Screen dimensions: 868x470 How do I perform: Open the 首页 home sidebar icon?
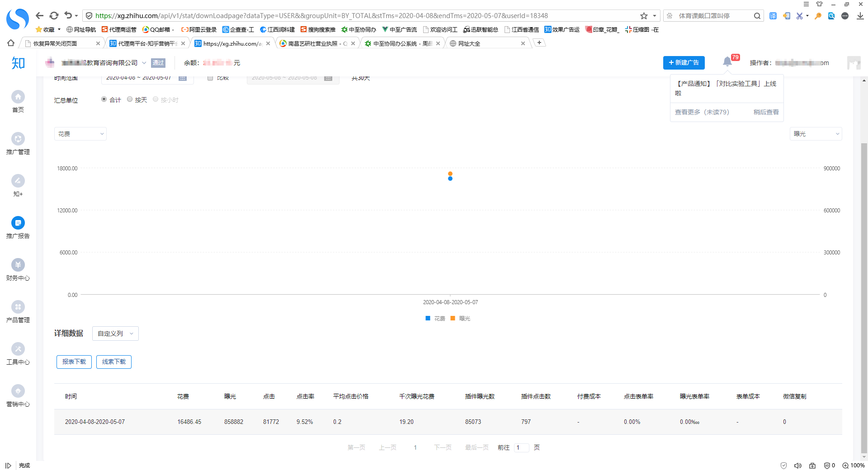point(18,97)
